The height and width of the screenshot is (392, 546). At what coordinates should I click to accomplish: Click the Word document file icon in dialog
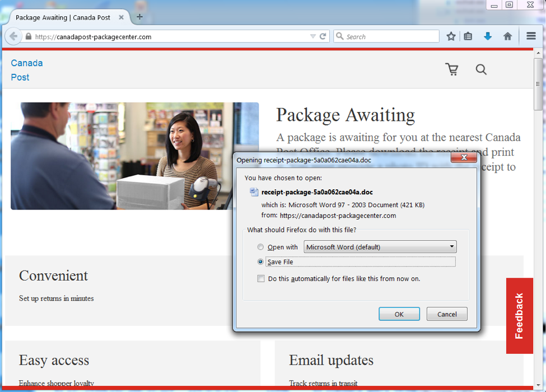[x=254, y=192]
